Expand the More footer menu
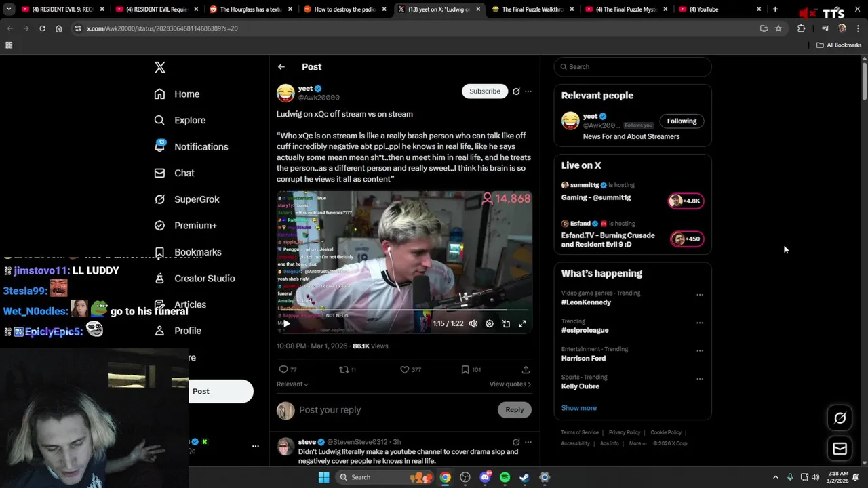Viewport: 868px width, 488px height. click(x=637, y=443)
